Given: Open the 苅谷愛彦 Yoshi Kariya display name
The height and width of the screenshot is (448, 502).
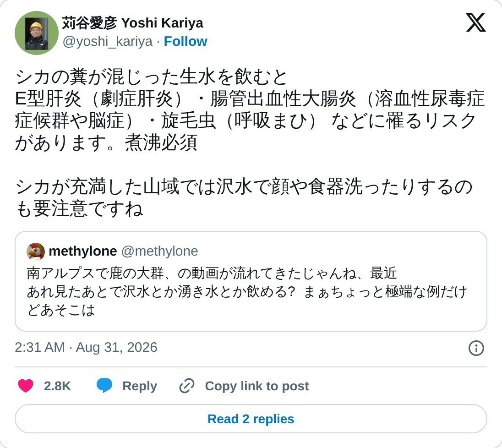Looking at the screenshot, I should coord(132,23).
